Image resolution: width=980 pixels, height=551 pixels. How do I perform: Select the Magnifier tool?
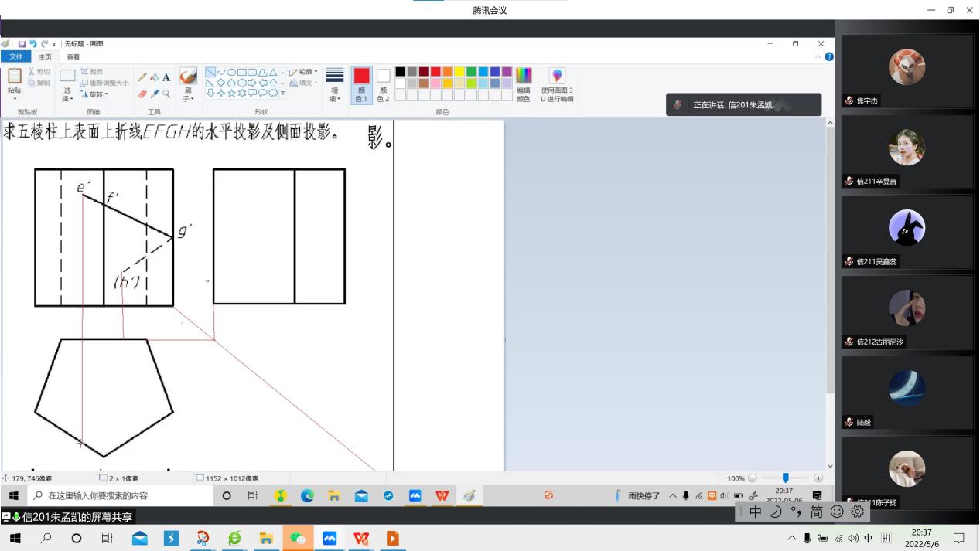(x=166, y=93)
